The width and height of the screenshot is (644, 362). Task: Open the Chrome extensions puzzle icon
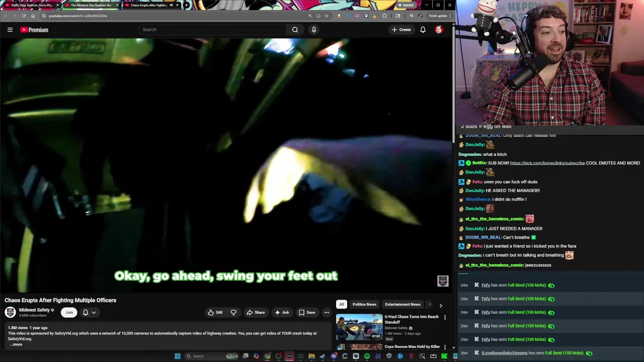pyautogui.click(x=384, y=16)
